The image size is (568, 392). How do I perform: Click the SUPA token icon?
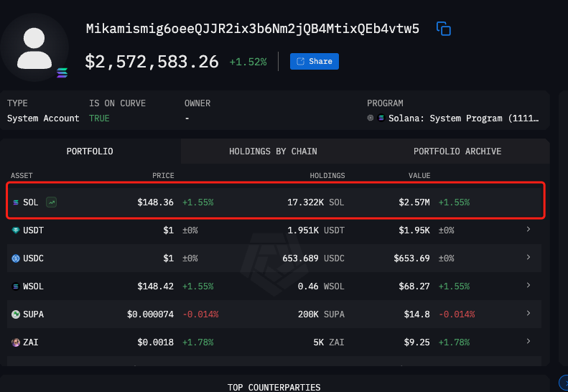[16, 314]
